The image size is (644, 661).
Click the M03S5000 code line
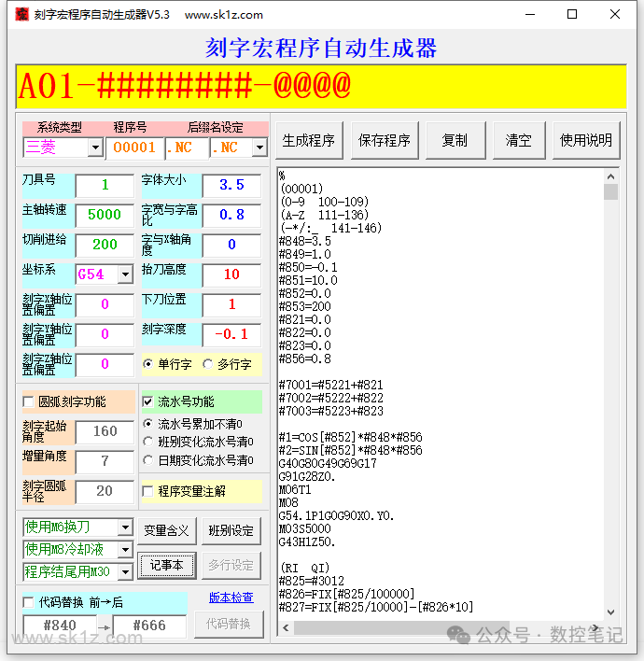pyautogui.click(x=305, y=529)
